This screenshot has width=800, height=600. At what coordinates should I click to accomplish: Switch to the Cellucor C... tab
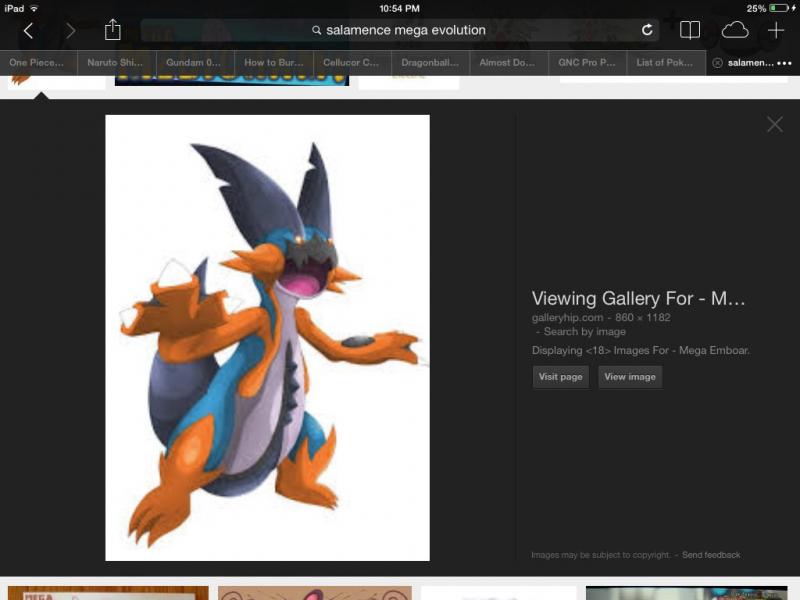click(x=353, y=63)
